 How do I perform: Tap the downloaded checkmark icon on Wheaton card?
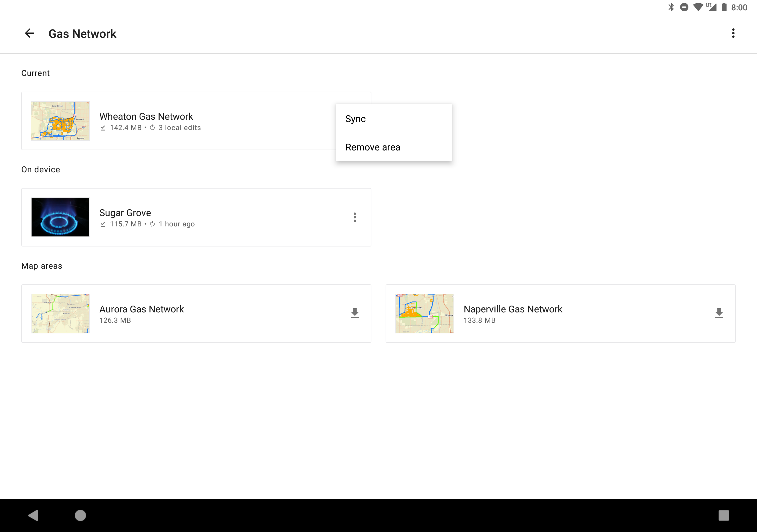(x=103, y=128)
